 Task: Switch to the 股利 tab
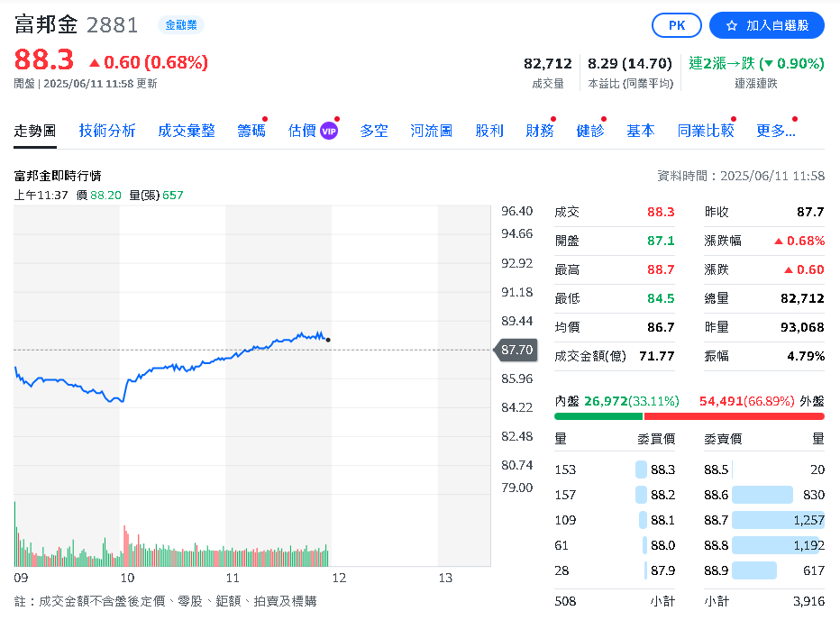(x=489, y=131)
